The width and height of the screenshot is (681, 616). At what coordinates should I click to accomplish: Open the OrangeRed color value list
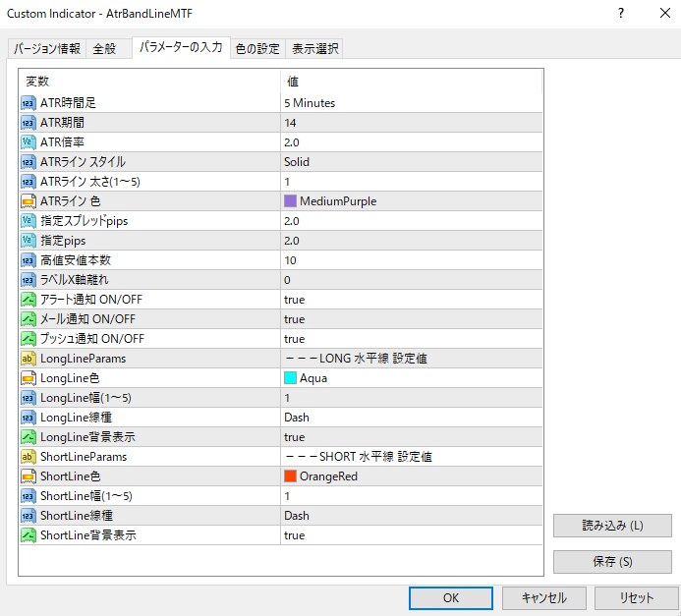(412, 476)
